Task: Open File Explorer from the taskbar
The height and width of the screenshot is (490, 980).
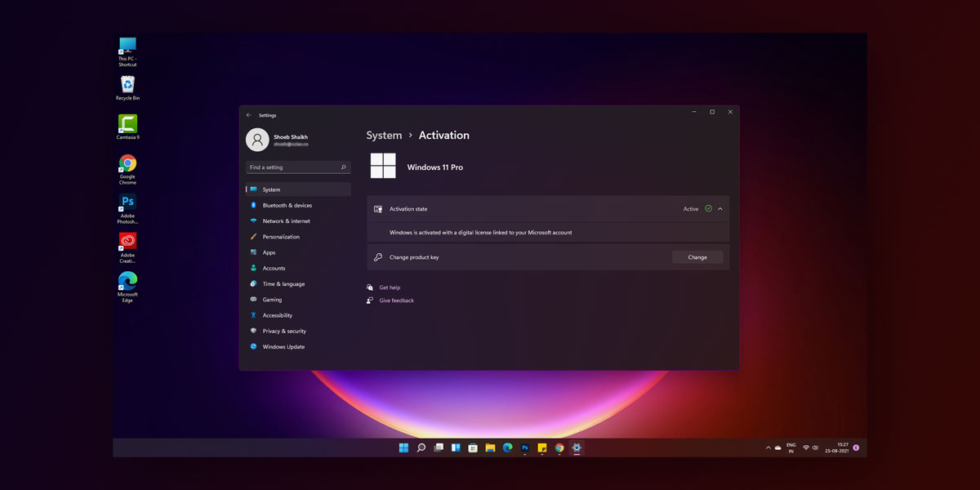Action: tap(490, 448)
